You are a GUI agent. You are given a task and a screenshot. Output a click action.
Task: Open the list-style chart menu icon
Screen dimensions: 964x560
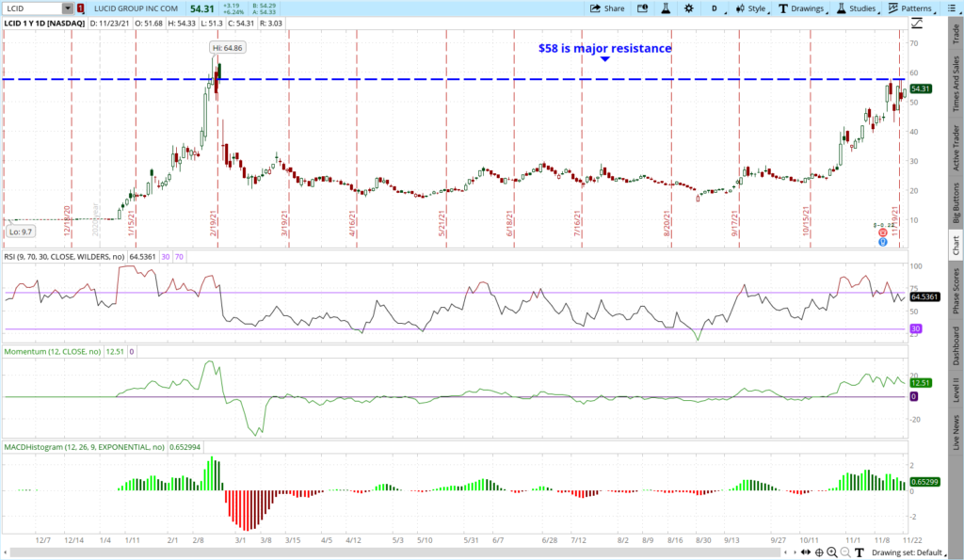(x=953, y=8)
